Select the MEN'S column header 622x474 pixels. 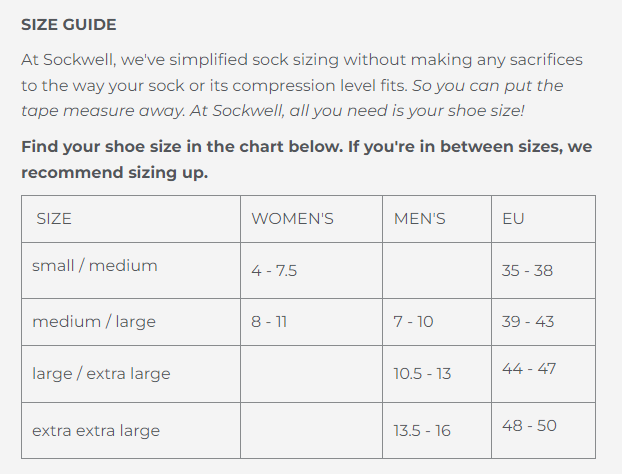point(420,218)
